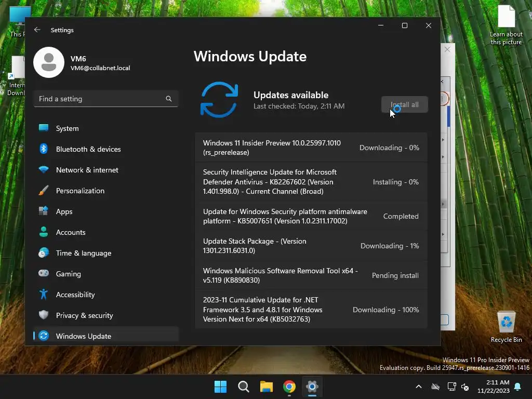Select the Windows 11 Insider Preview 10.0.25997.1010 update

point(311,148)
